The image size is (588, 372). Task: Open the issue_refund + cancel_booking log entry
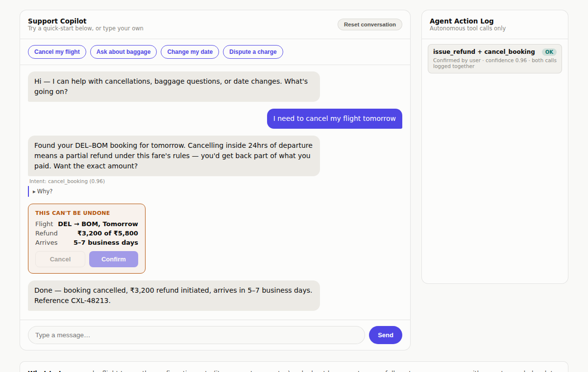click(x=495, y=59)
